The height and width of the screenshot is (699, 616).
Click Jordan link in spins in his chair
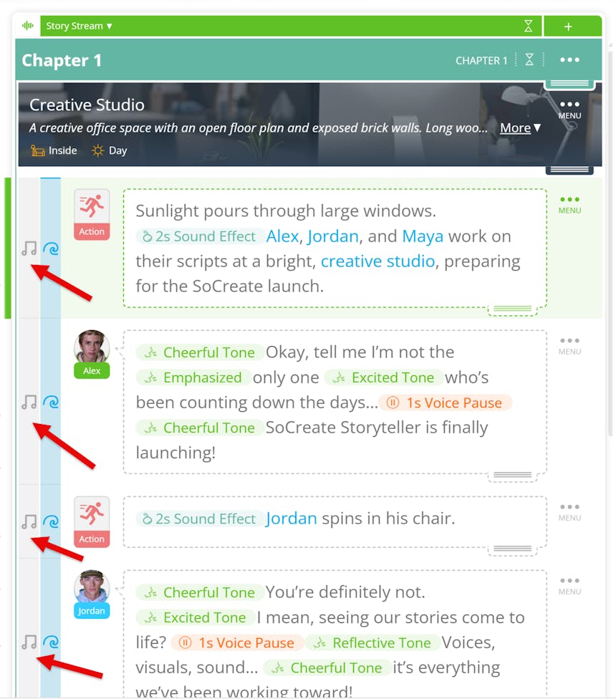point(291,519)
